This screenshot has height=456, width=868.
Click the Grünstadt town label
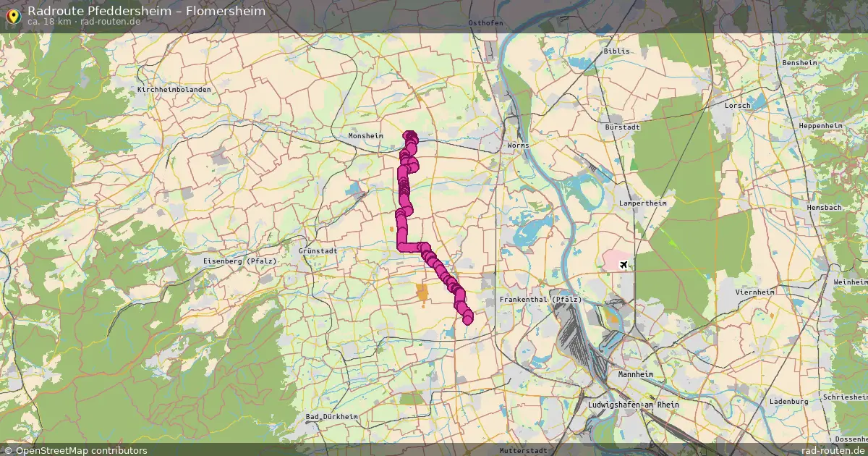[x=317, y=250]
